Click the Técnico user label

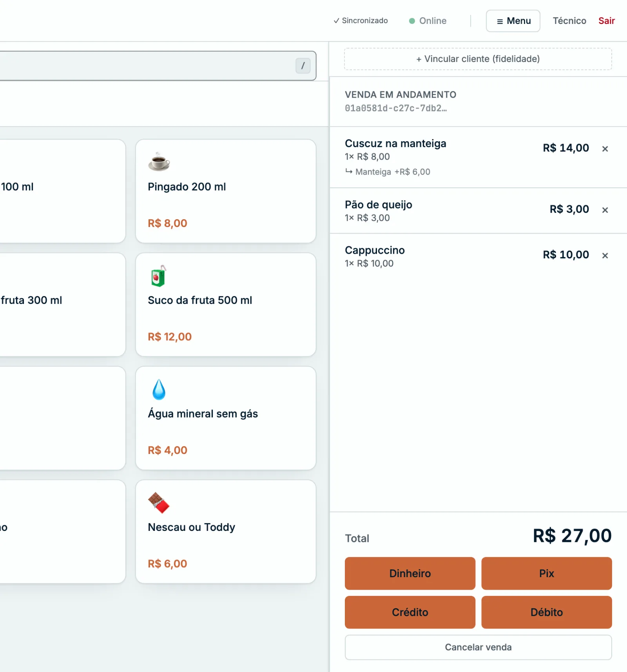569,21
